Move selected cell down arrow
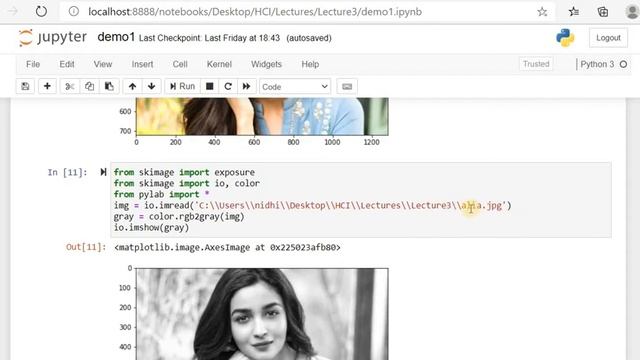Screen dimensions: 640x360 151,87
